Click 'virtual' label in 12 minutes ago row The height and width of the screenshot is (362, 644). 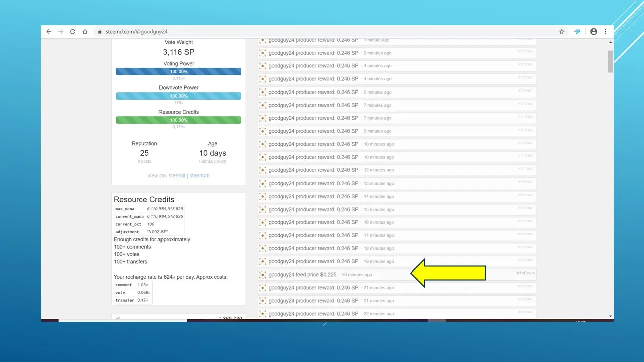tap(525, 168)
